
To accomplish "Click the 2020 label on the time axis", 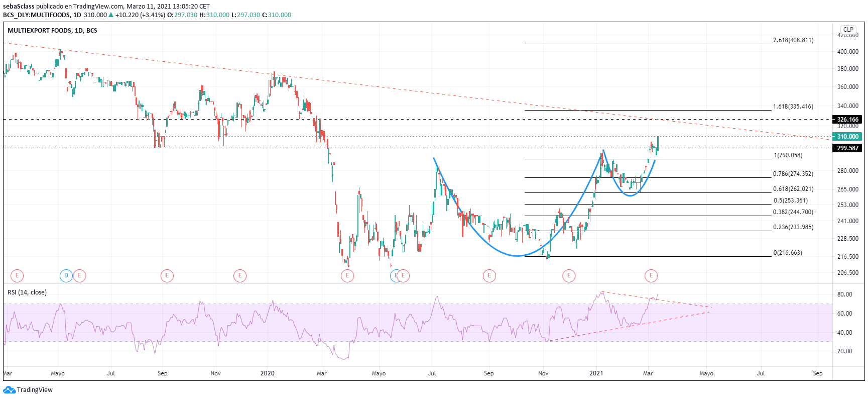I will coord(268,373).
